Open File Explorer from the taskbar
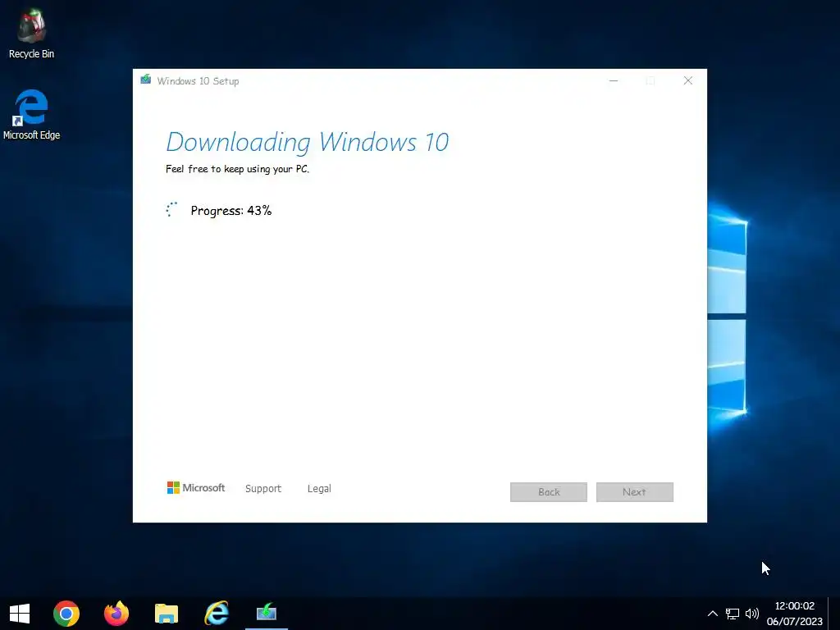Screen dimensions: 840x630 167,614
